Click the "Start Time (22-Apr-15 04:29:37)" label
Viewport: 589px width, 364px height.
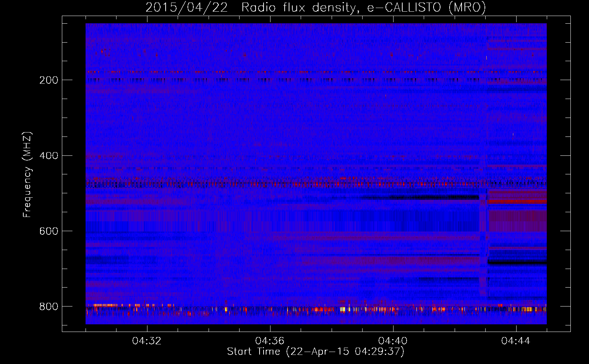coord(316,352)
